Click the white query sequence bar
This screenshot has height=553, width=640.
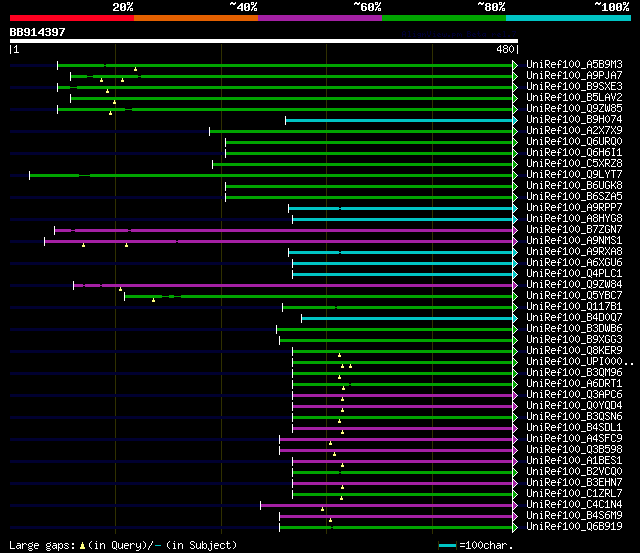[264, 41]
